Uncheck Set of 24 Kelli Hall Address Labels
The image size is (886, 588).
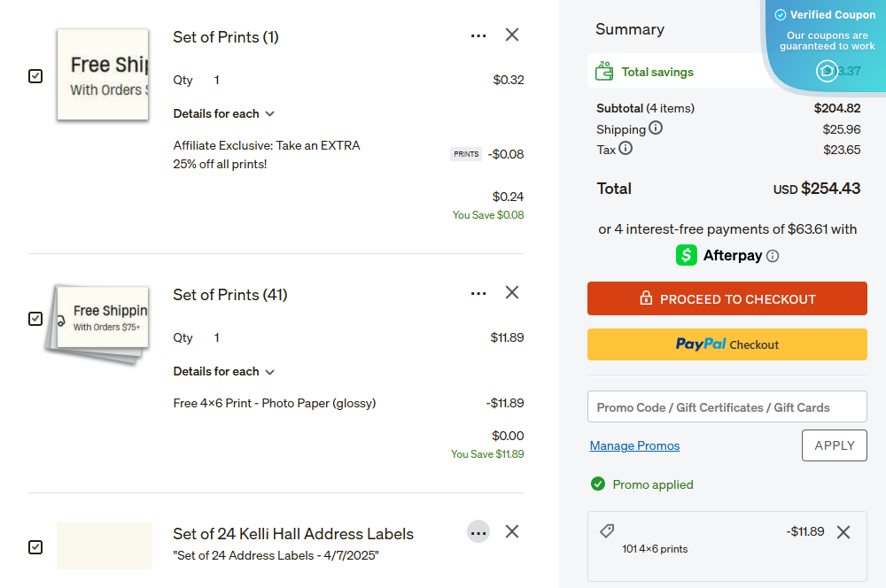pos(35,547)
